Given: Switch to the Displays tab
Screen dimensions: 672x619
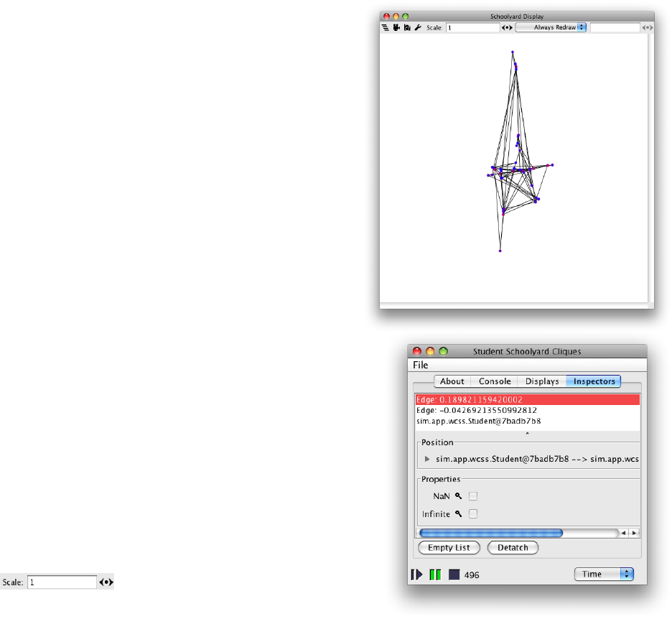Looking at the screenshot, I should (542, 381).
